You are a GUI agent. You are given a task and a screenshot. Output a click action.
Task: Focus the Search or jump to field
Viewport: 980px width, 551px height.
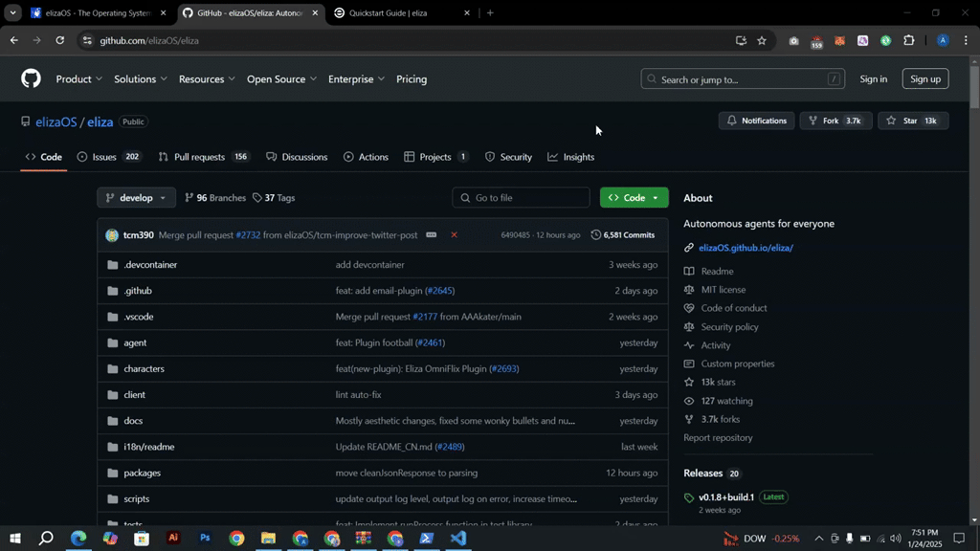pyautogui.click(x=743, y=78)
